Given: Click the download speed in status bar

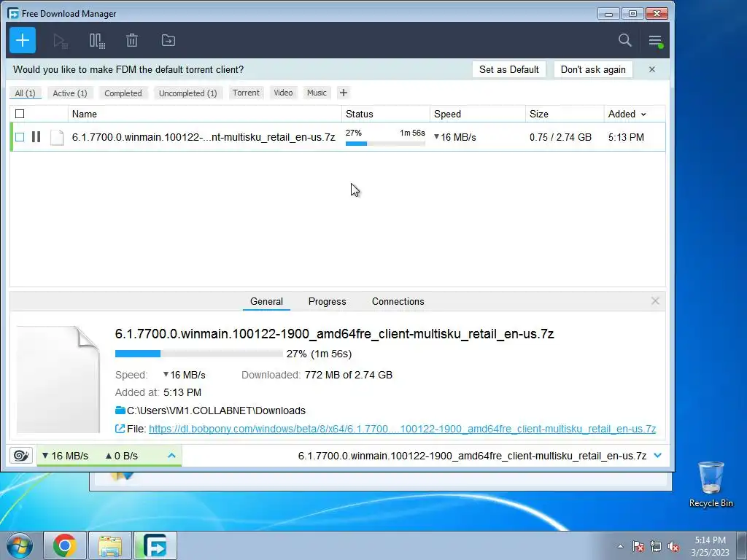Looking at the screenshot, I should 65,456.
